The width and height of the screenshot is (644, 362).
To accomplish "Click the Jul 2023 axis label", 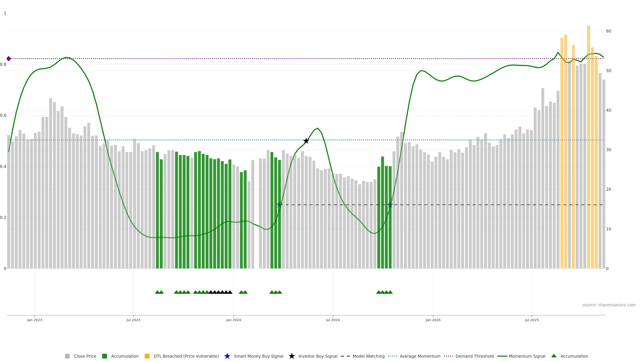I will (x=133, y=320).
